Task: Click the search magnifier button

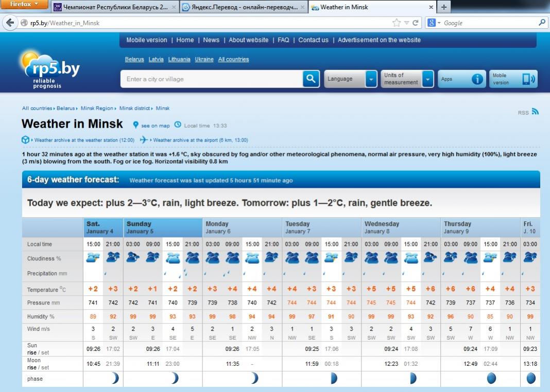Action: coord(311,79)
